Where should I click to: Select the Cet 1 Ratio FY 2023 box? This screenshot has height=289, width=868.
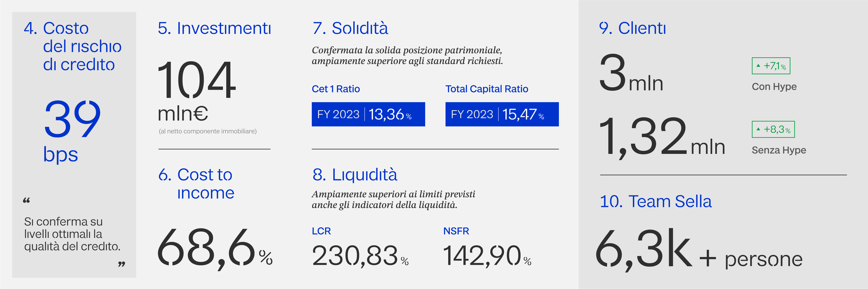pos(368,114)
